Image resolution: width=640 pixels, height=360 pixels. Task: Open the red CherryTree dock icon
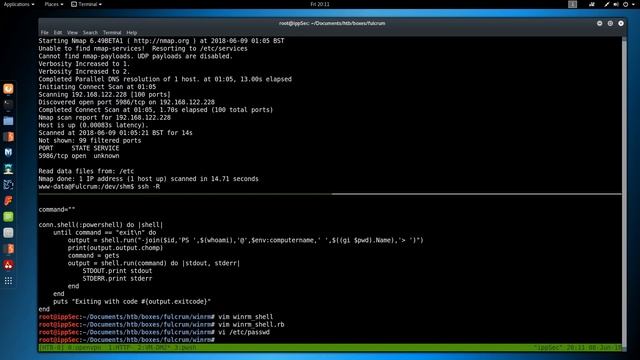pos(8,265)
